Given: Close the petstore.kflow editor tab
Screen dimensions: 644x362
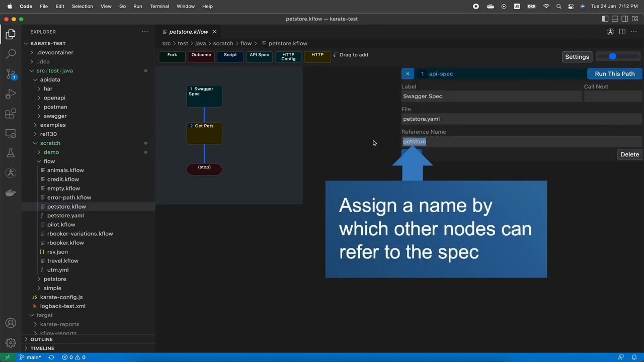Looking at the screenshot, I should click(x=214, y=32).
